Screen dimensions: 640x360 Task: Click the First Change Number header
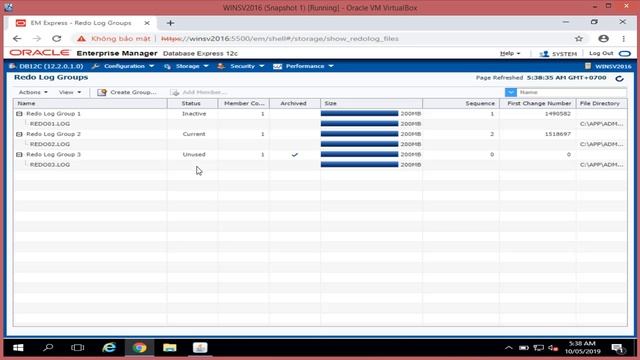tap(538, 104)
